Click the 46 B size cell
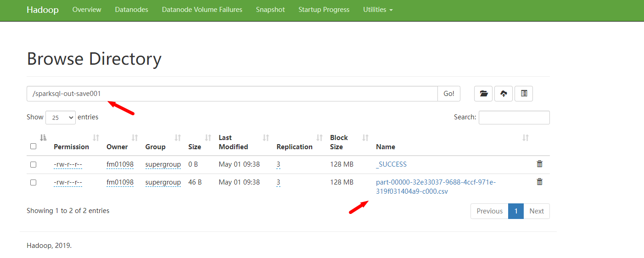644x258 pixels. pos(195,182)
